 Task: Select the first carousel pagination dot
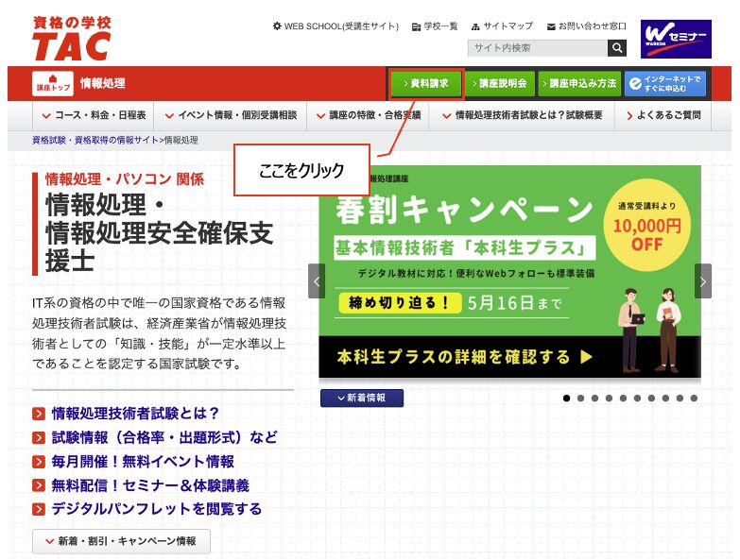point(566,399)
